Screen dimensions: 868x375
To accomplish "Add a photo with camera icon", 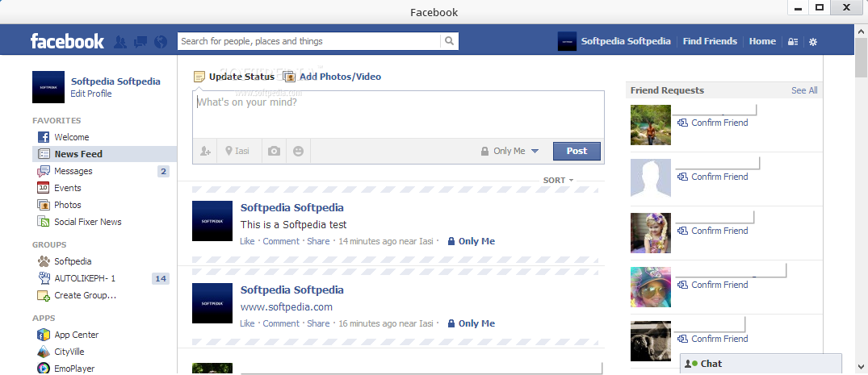I will pyautogui.click(x=274, y=151).
